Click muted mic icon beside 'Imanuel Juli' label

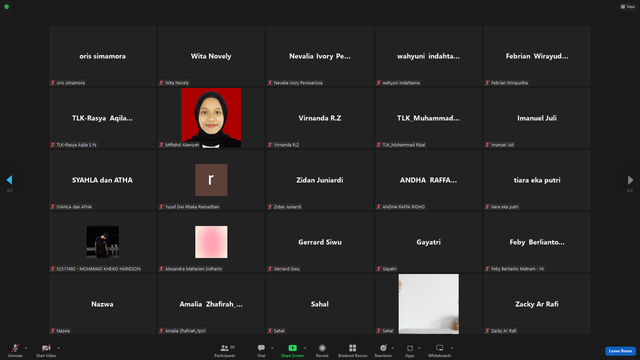[x=487, y=144]
